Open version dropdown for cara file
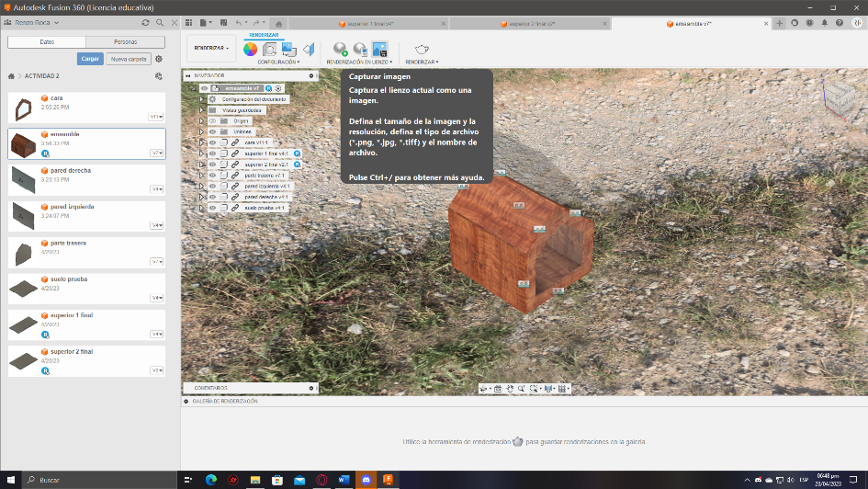Image resolution: width=868 pixels, height=489 pixels. point(156,117)
